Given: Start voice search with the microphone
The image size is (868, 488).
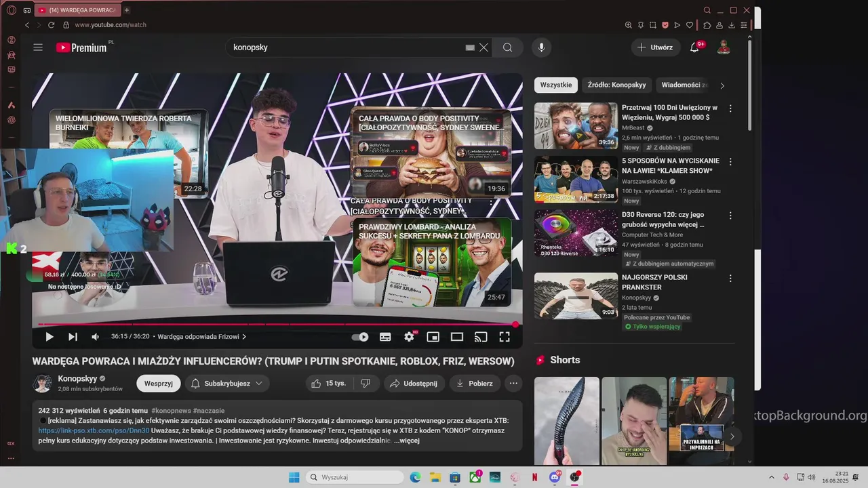Looking at the screenshot, I should click(541, 47).
